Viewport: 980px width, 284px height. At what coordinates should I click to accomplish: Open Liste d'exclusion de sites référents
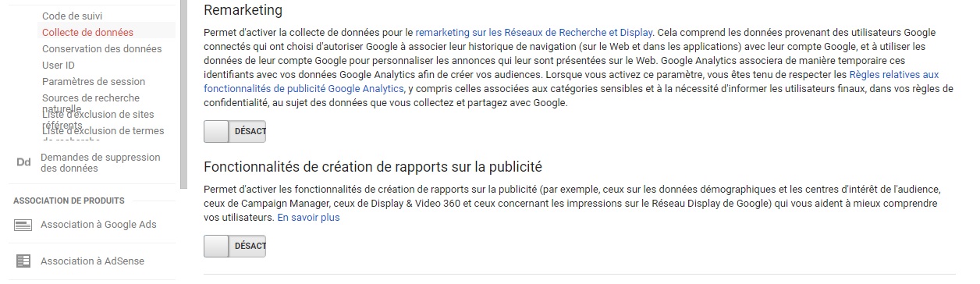[x=98, y=119]
